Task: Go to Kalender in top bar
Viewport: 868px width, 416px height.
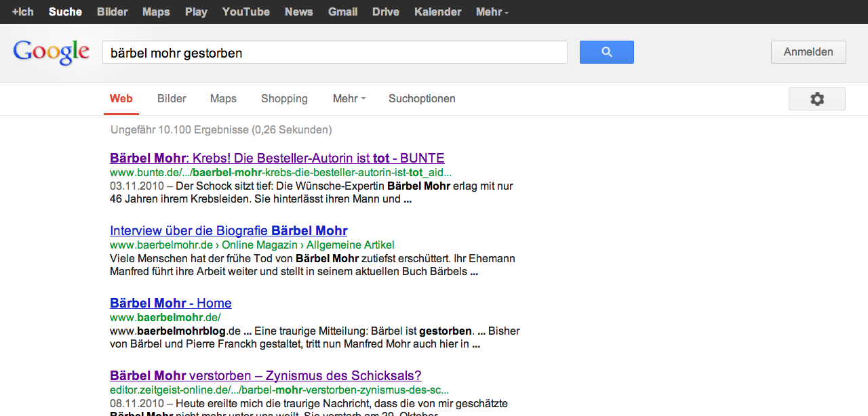Action: [x=437, y=12]
